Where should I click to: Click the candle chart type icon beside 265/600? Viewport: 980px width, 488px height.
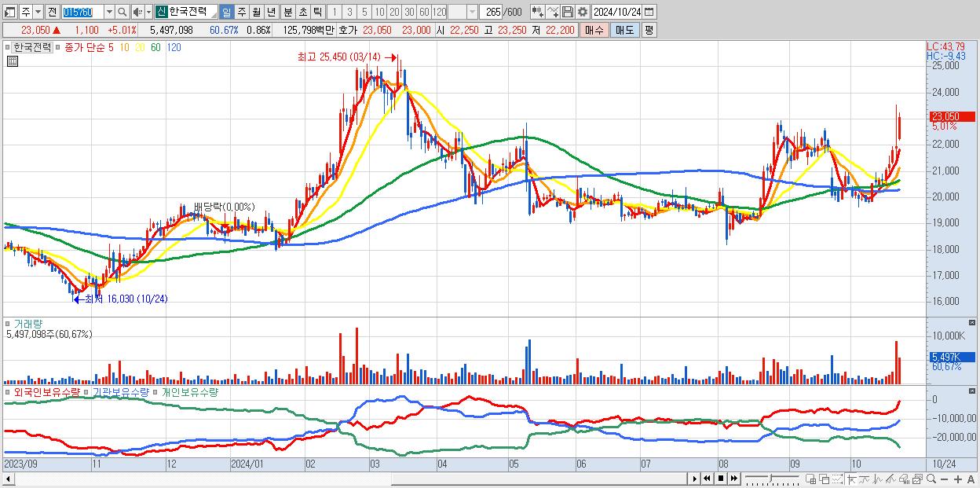click(x=538, y=12)
